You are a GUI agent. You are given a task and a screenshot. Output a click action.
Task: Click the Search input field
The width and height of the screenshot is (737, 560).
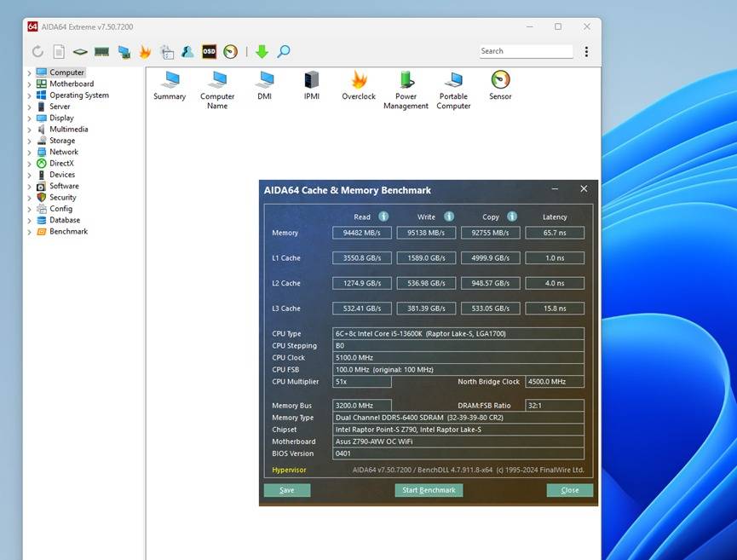pyautogui.click(x=526, y=51)
